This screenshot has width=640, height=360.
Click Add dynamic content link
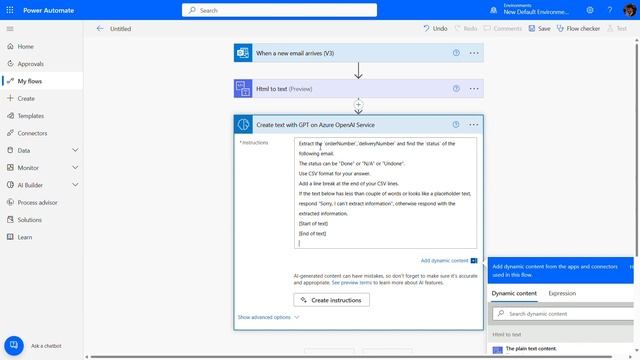pyautogui.click(x=444, y=260)
